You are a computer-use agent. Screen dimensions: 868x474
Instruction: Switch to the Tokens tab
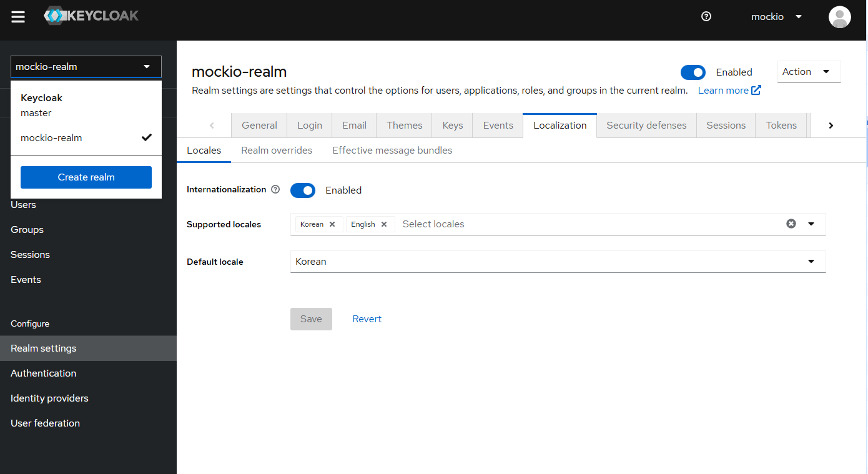pos(781,126)
